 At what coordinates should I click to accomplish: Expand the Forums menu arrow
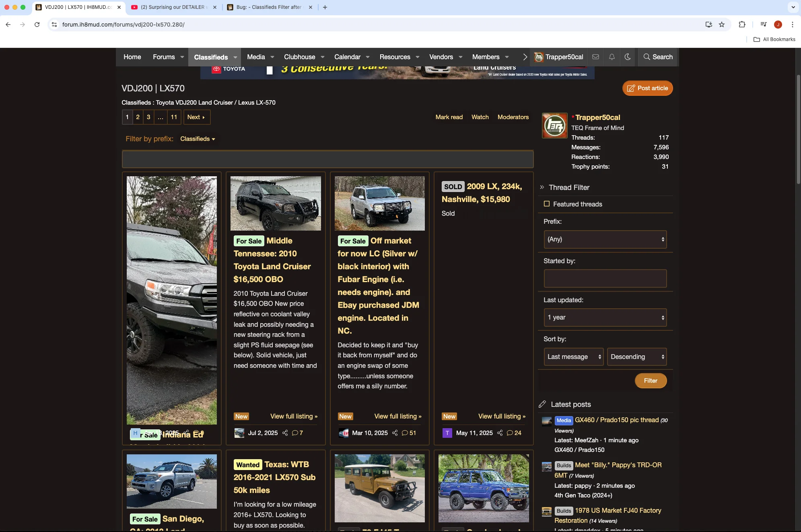click(x=182, y=57)
